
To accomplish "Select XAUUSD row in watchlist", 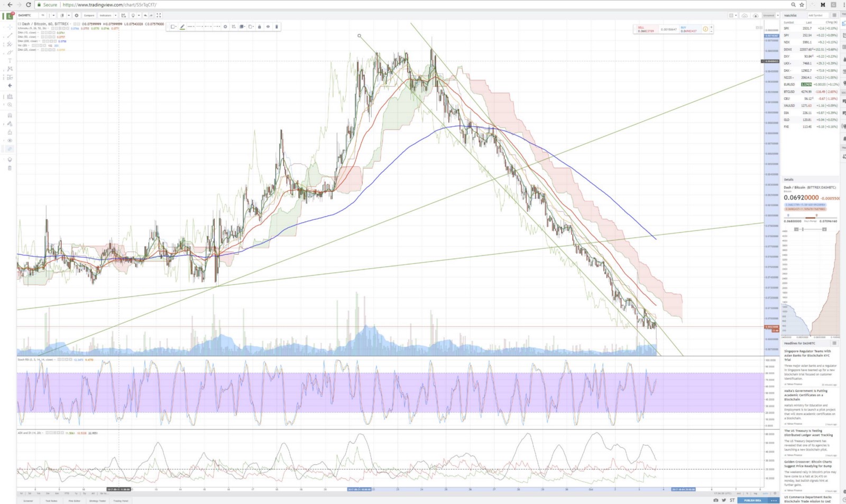I will 810,106.
